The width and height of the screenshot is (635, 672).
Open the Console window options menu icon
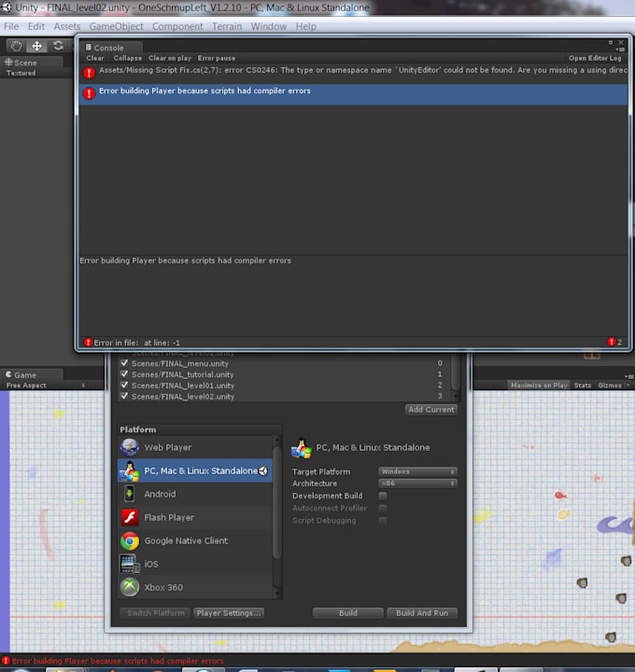(620, 49)
